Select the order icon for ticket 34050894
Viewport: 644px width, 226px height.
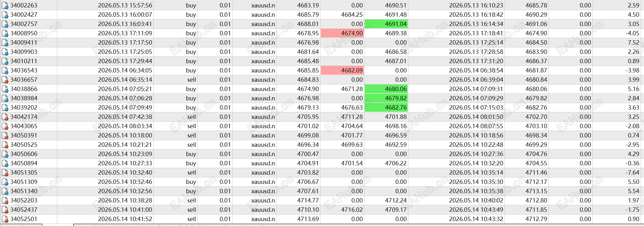pyautogui.click(x=5, y=163)
